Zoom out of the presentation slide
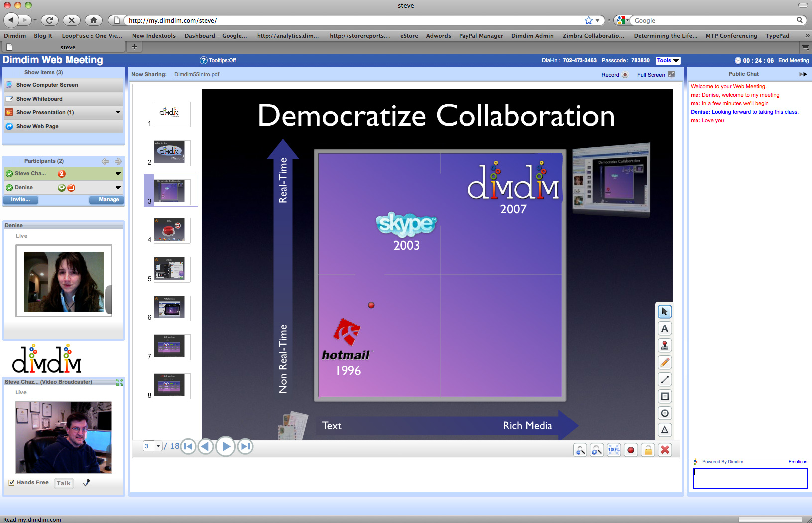The height and width of the screenshot is (523, 812). pyautogui.click(x=580, y=450)
